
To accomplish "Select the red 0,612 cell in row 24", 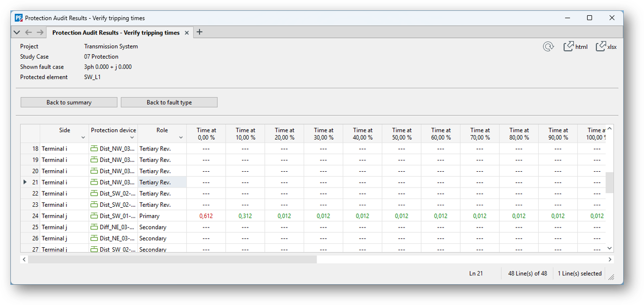I will (206, 216).
